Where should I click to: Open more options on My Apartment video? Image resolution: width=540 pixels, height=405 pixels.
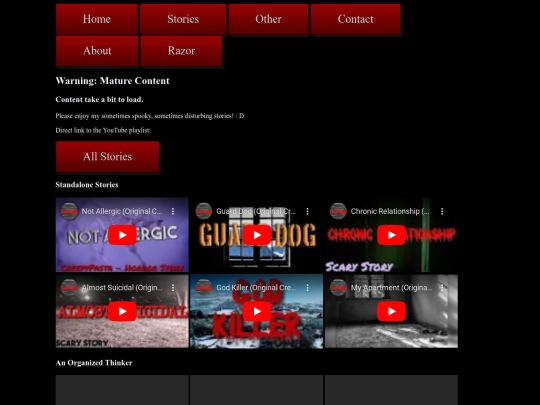442,288
